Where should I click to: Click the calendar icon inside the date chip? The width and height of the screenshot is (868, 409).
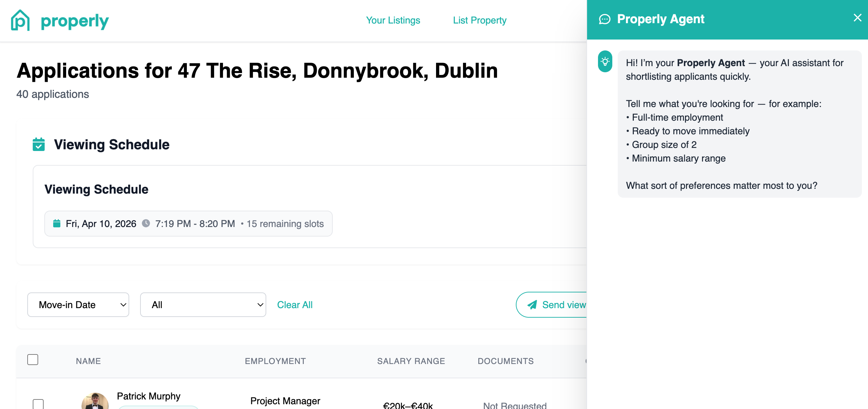[57, 224]
